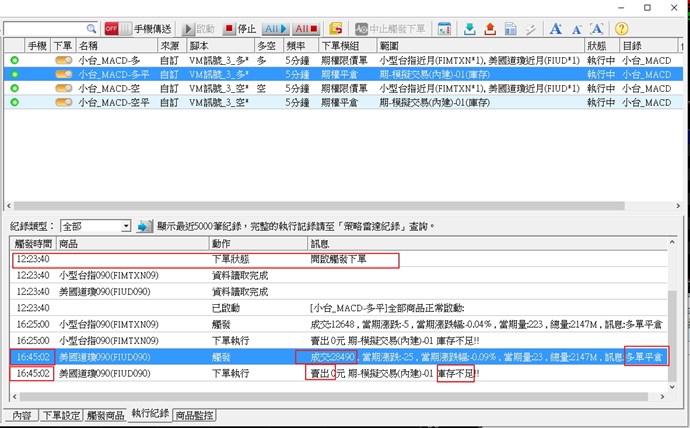Toggle order switch for 小台_MACD-多 row

[x=63, y=61]
